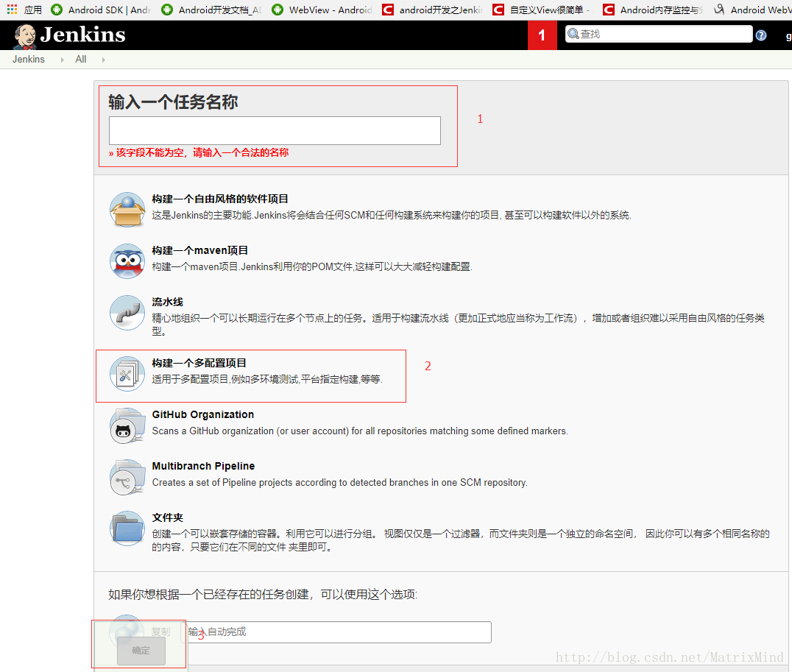Choose 构建一个自由风格的软件项目 option

[220, 199]
